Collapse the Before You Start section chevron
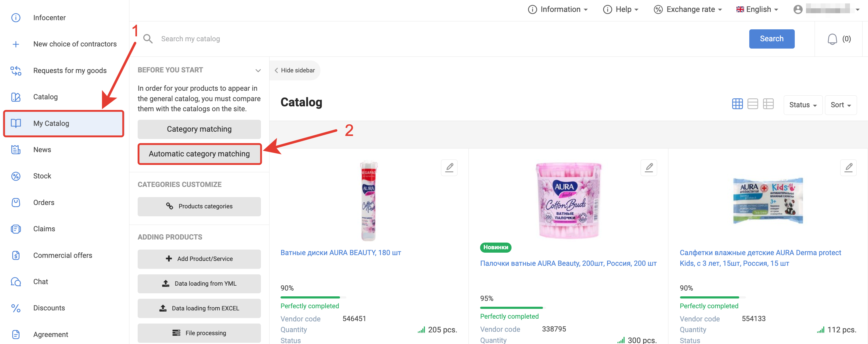 tap(258, 71)
